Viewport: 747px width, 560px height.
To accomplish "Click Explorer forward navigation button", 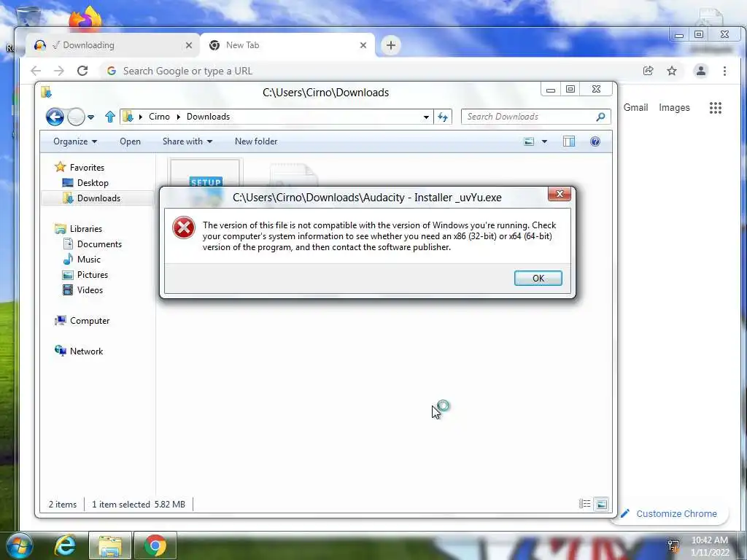I will tap(76, 117).
